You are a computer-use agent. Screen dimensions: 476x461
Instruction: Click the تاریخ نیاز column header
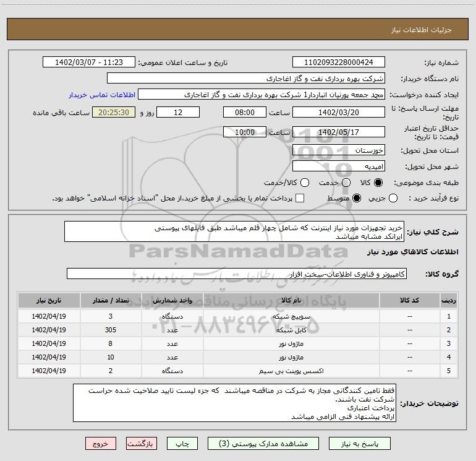pyautogui.click(x=49, y=300)
